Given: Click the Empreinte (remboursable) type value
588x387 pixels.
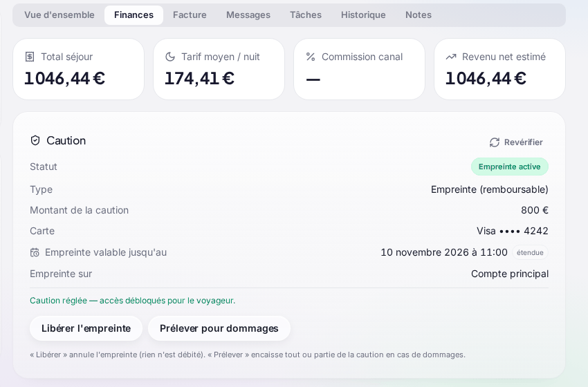Looking at the screenshot, I should pos(489,189).
